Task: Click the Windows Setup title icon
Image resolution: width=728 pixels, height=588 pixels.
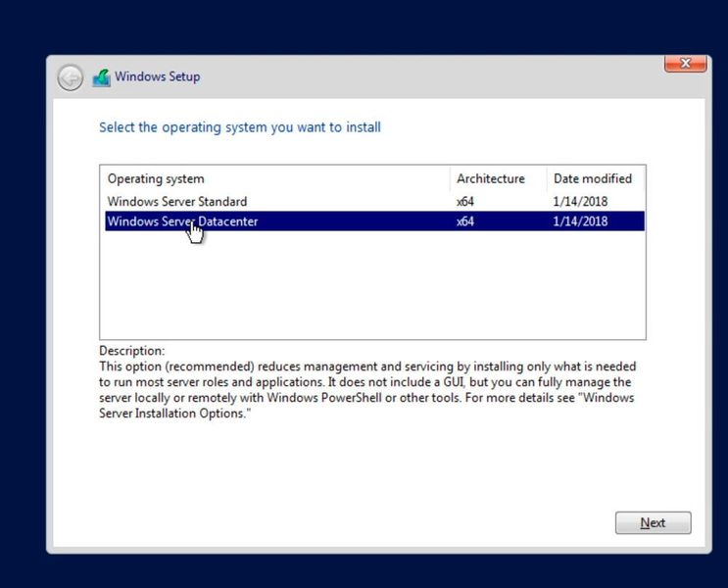Action: pyautogui.click(x=101, y=77)
